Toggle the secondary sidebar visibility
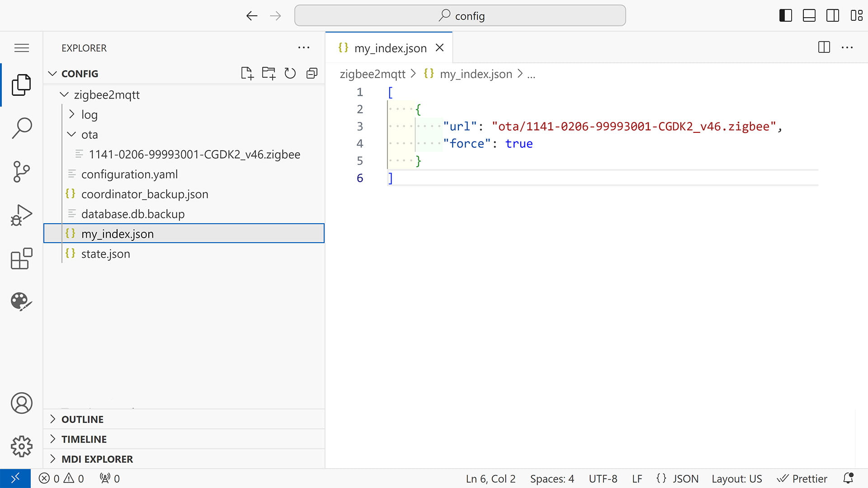Screen dimensions: 868x488 pyautogui.click(x=833, y=15)
